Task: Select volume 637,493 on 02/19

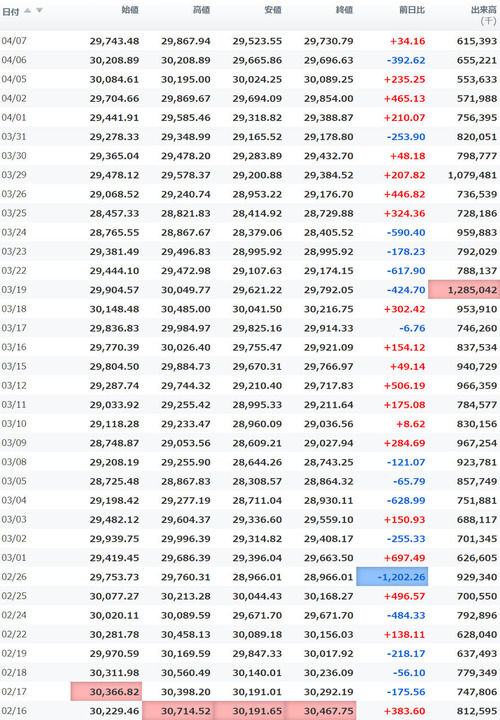Action: pyautogui.click(x=477, y=653)
